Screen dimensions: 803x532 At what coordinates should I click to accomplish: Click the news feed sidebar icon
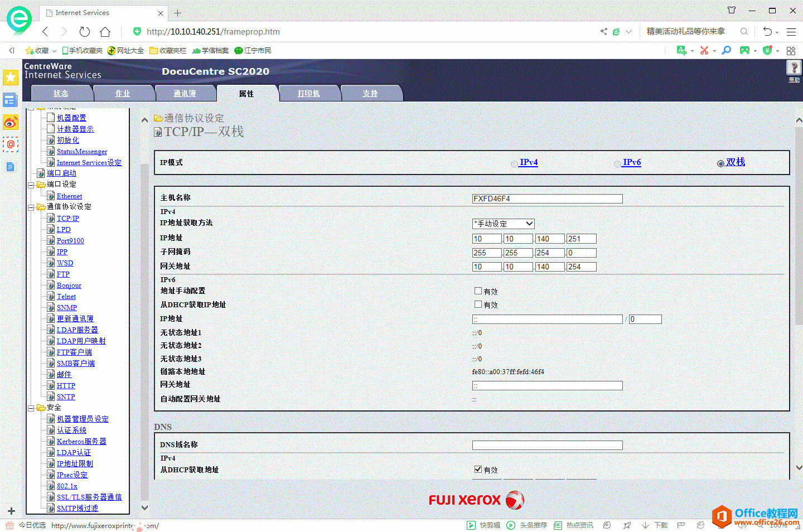click(11, 100)
